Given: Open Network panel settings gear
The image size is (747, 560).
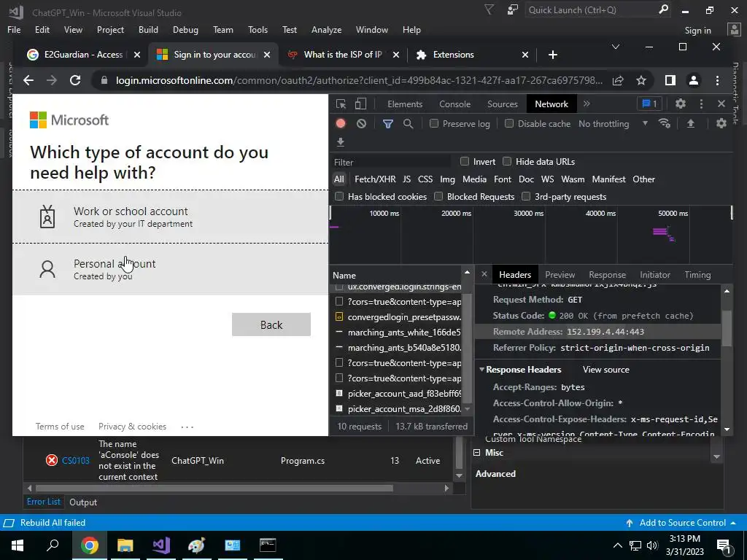Looking at the screenshot, I should coord(721,123).
